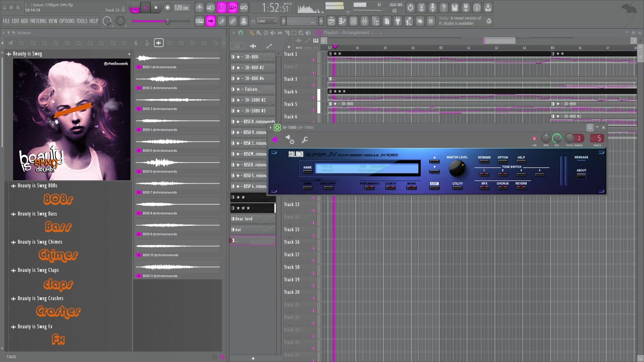Image resolution: width=644 pixels, height=362 pixels.
Task: Click the render as audio icon
Action: coord(466,7)
